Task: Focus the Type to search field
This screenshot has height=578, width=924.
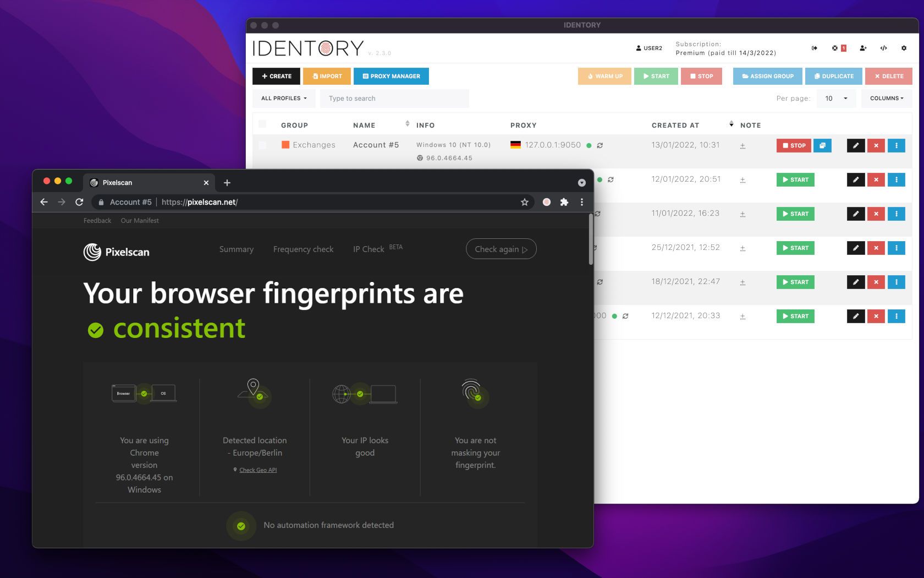Action: click(x=394, y=99)
